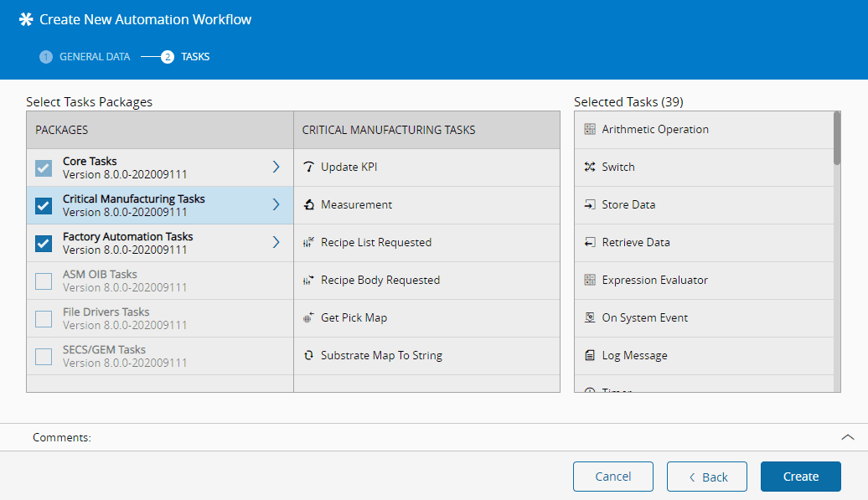Collapse the Comments section
The width and height of the screenshot is (868, 500).
(x=847, y=437)
